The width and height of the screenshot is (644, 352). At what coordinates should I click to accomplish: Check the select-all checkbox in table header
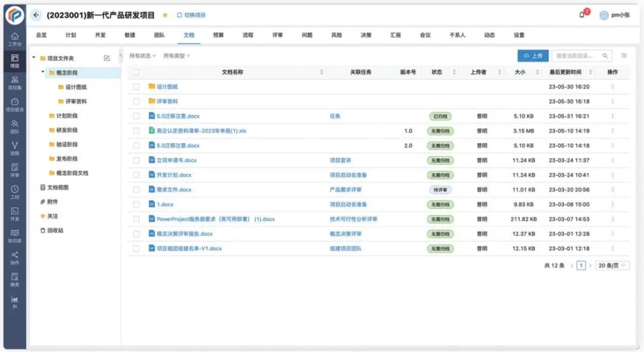pos(136,71)
